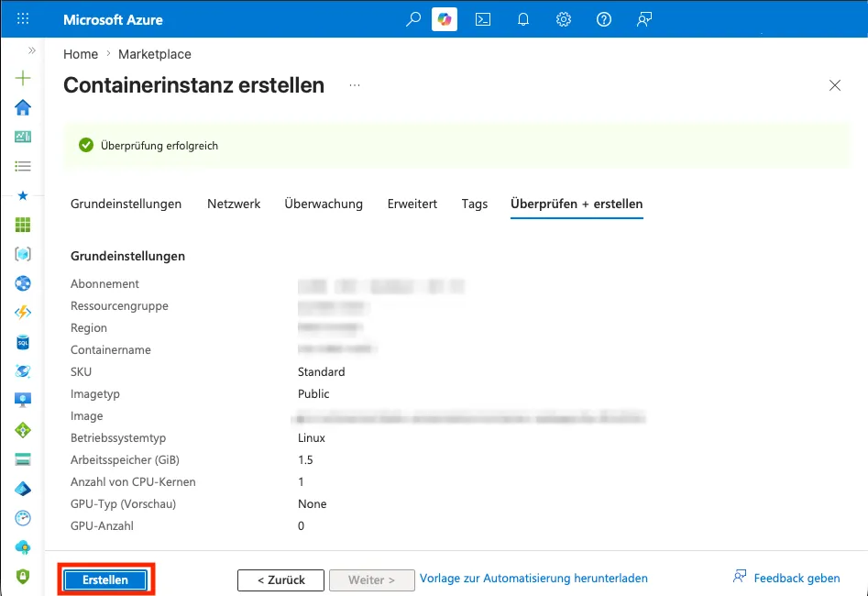The width and height of the screenshot is (868, 596).
Task: Click the GPU-Typ value None
Action: 313,504
